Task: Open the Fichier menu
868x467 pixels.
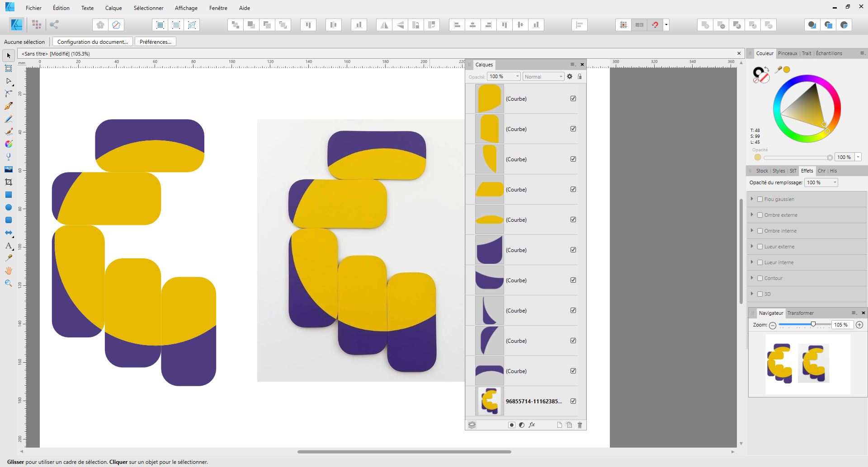Action: point(33,8)
